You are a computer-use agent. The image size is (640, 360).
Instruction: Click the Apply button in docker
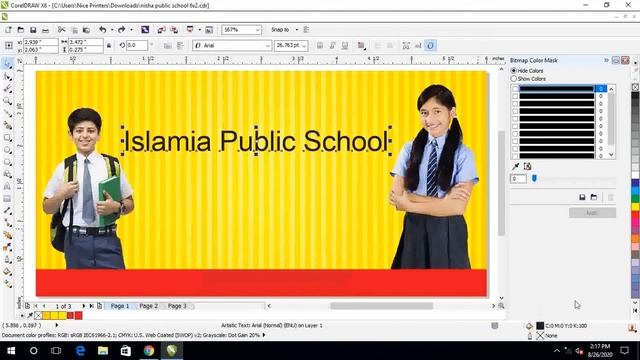point(592,213)
